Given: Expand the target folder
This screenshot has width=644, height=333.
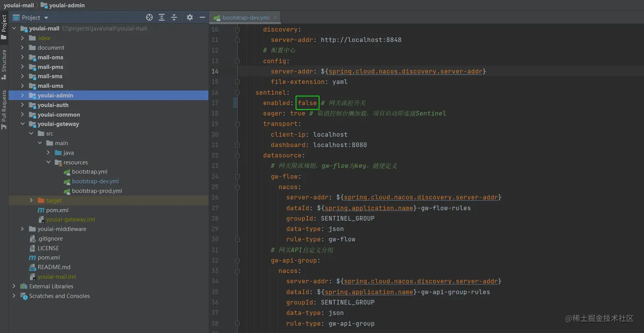Looking at the screenshot, I should coord(31,200).
